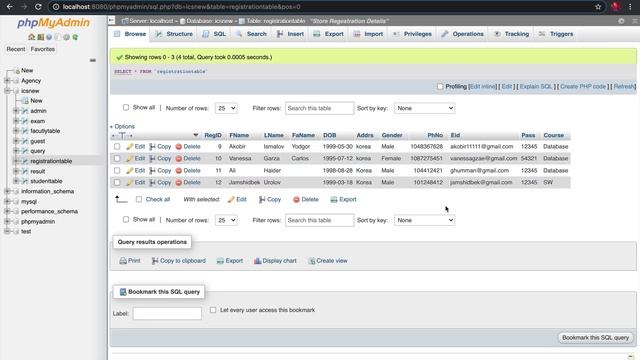The image size is (640, 360).
Task: Toggle lower Show all checkbox
Action: [x=126, y=219]
